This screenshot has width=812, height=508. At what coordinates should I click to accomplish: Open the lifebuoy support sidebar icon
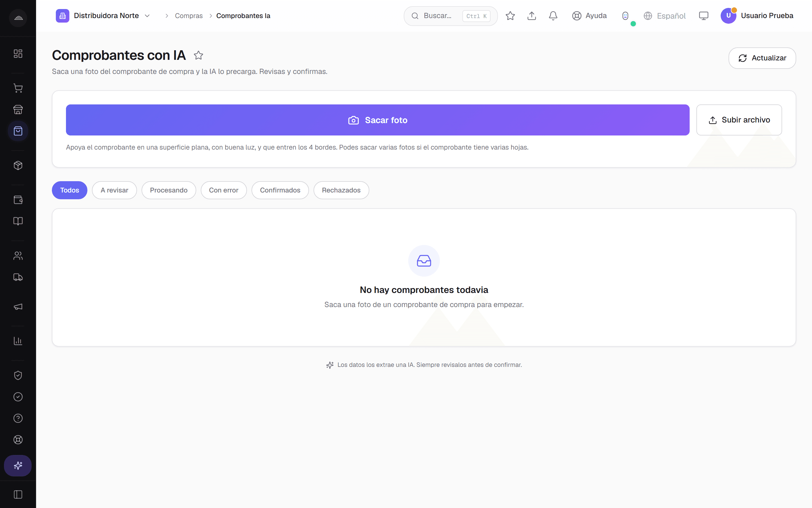[x=18, y=440]
